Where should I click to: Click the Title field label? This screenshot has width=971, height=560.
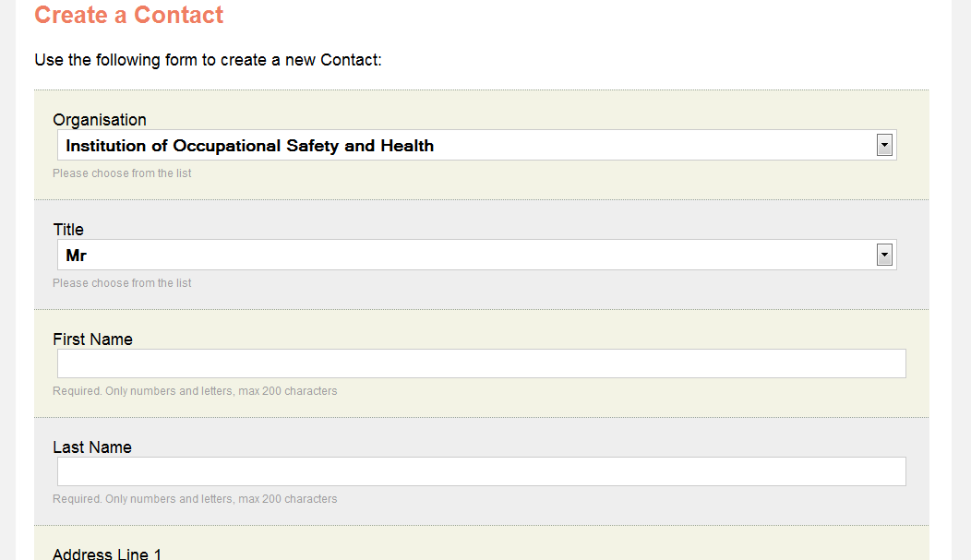[x=68, y=230]
